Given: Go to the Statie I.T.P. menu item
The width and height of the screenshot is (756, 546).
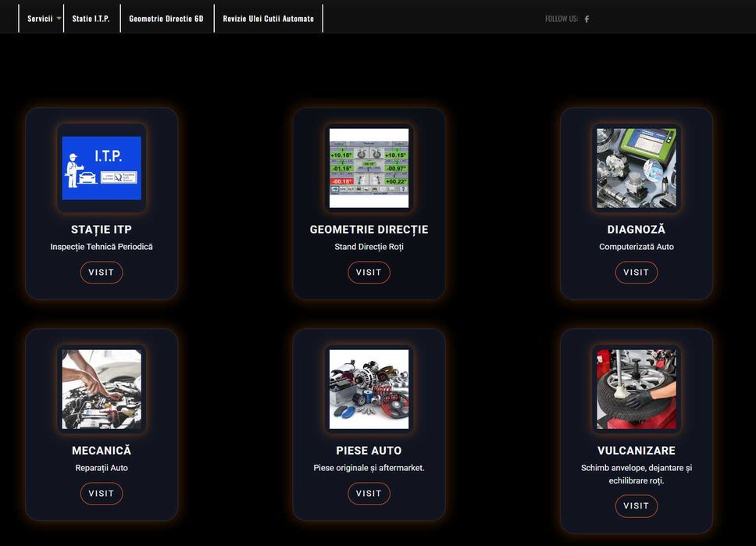Looking at the screenshot, I should pyautogui.click(x=91, y=18).
